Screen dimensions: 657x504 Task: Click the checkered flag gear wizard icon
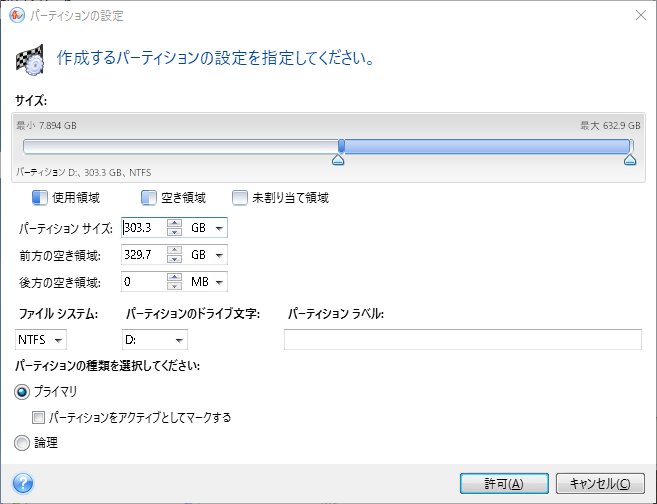coord(30,60)
